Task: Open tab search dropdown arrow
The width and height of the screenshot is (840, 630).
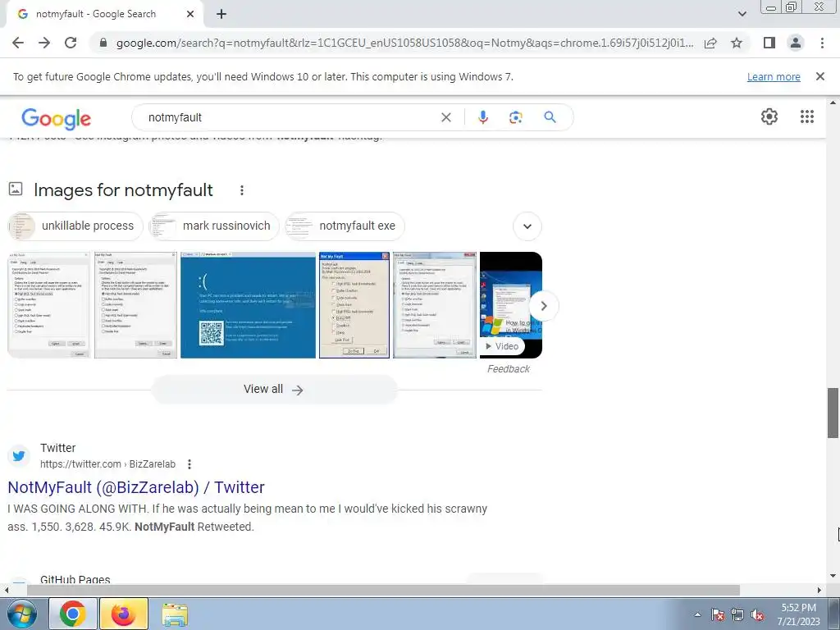Action: click(x=742, y=14)
